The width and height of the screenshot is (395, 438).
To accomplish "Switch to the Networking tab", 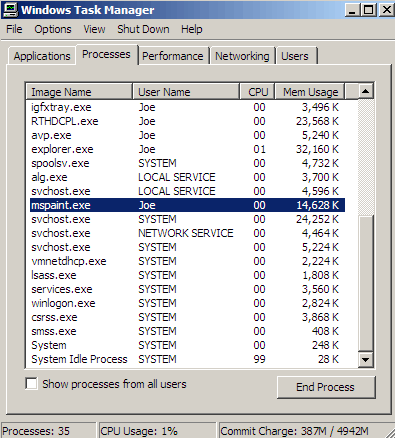I will (242, 56).
